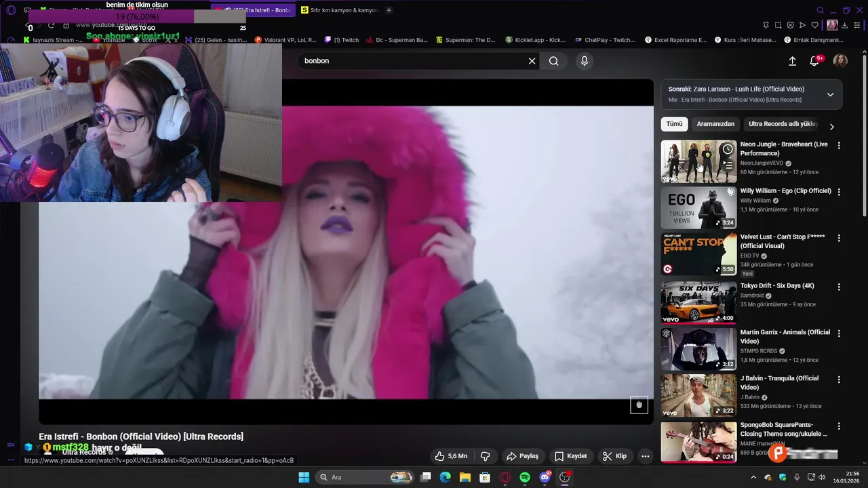Open Willy William Ego video thumbnail

pos(698,207)
